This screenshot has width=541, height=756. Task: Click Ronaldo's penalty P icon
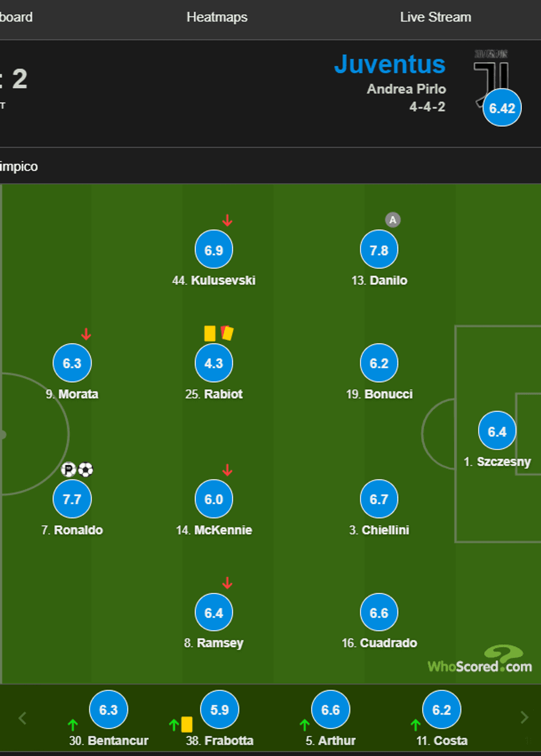(68, 469)
